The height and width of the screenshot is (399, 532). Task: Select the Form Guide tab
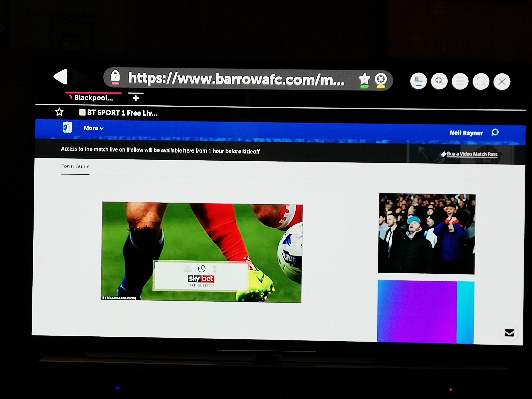click(75, 166)
